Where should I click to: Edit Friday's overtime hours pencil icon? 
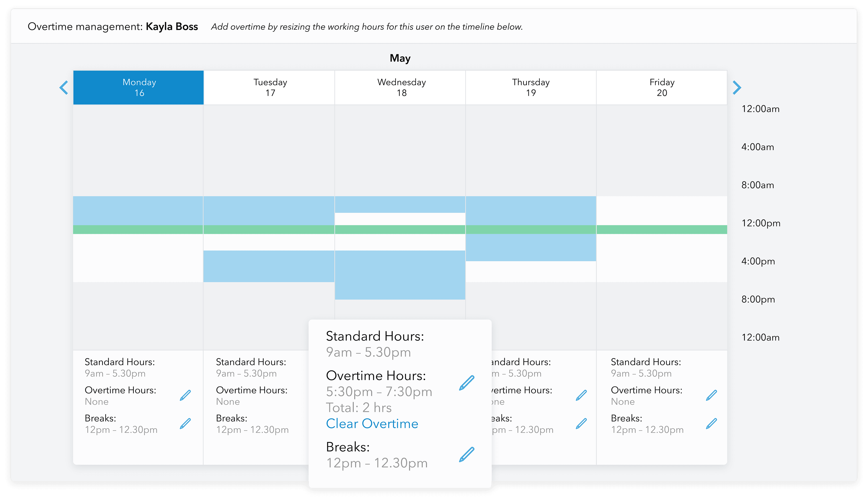[711, 395]
